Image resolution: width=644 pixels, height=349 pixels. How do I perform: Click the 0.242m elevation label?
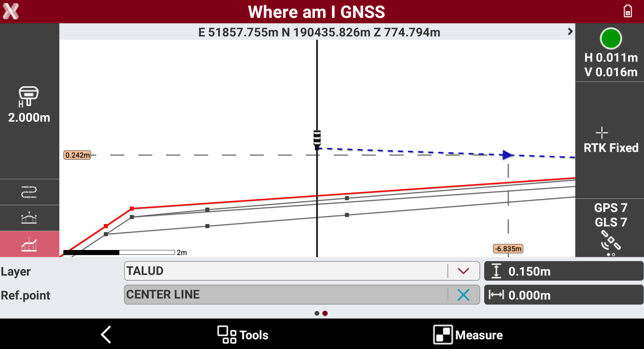point(77,155)
